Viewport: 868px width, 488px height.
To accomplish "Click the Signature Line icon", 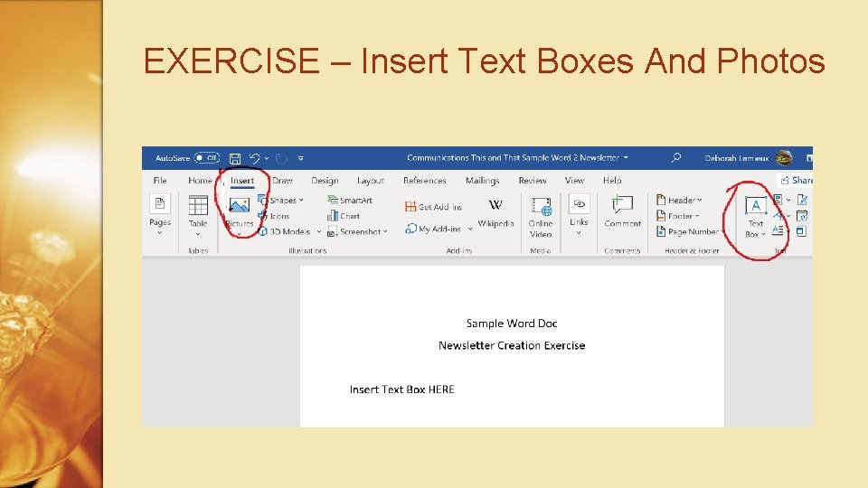I will pos(802,200).
